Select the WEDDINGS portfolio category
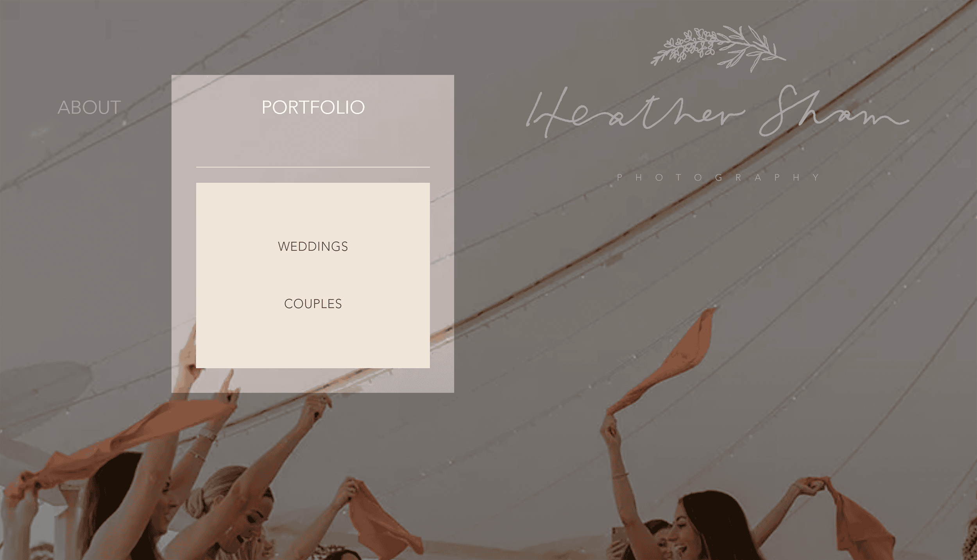 pyautogui.click(x=313, y=246)
